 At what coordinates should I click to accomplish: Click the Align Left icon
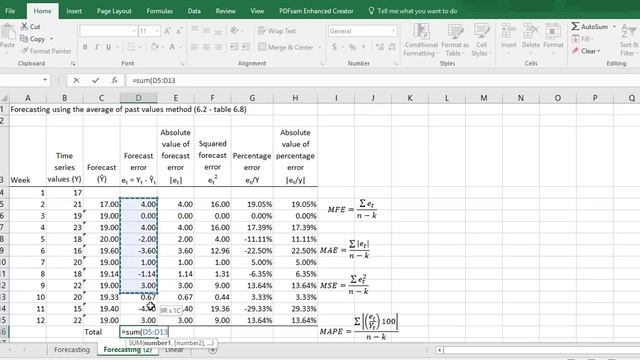(195, 47)
